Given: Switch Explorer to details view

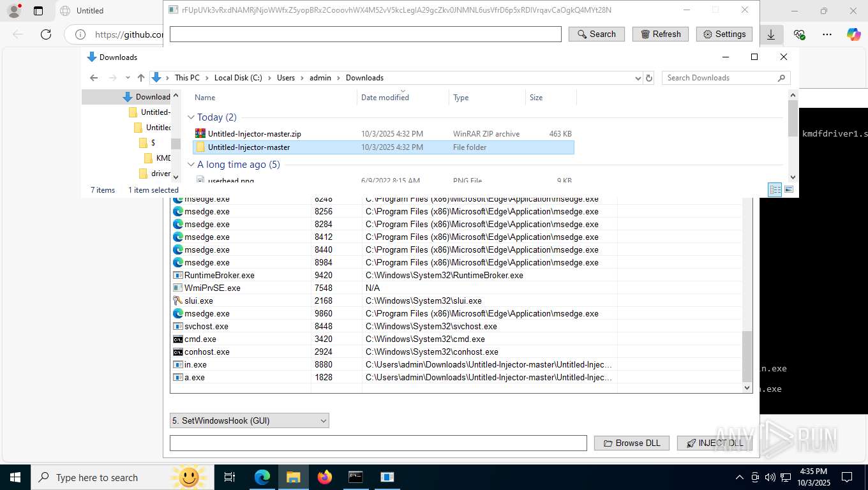Looking at the screenshot, I should tap(775, 189).
